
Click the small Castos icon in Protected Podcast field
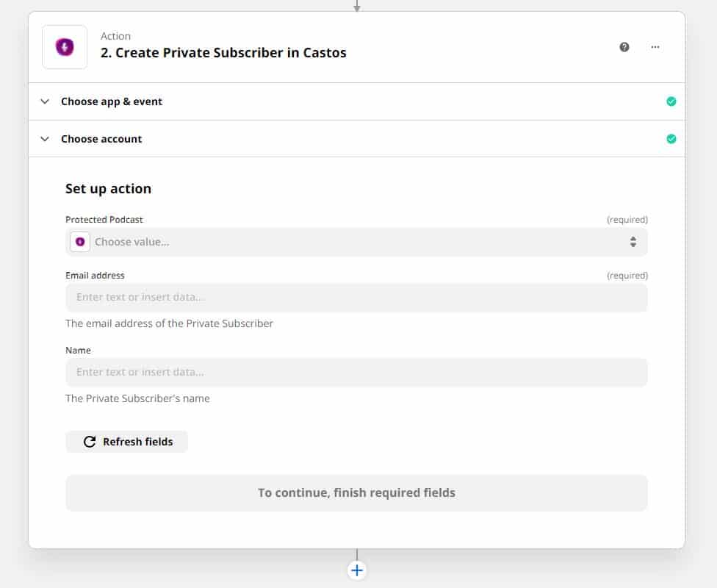point(80,242)
